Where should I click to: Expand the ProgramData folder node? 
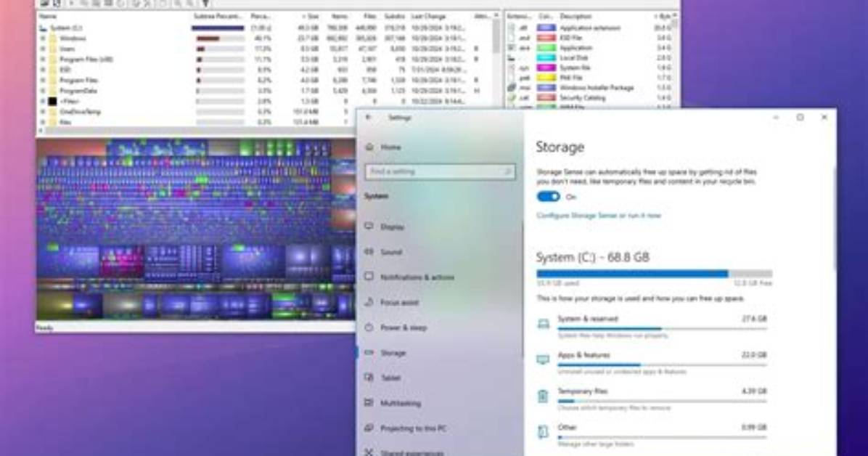tap(43, 91)
